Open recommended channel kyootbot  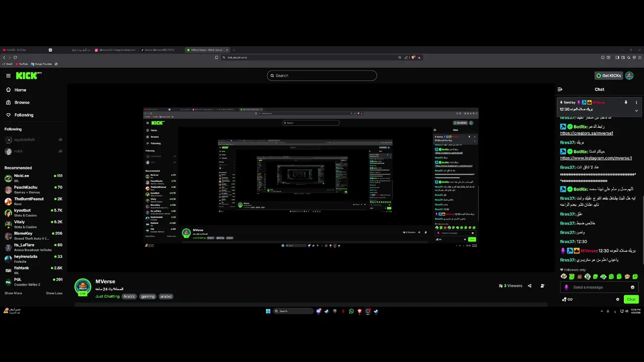[33, 213]
